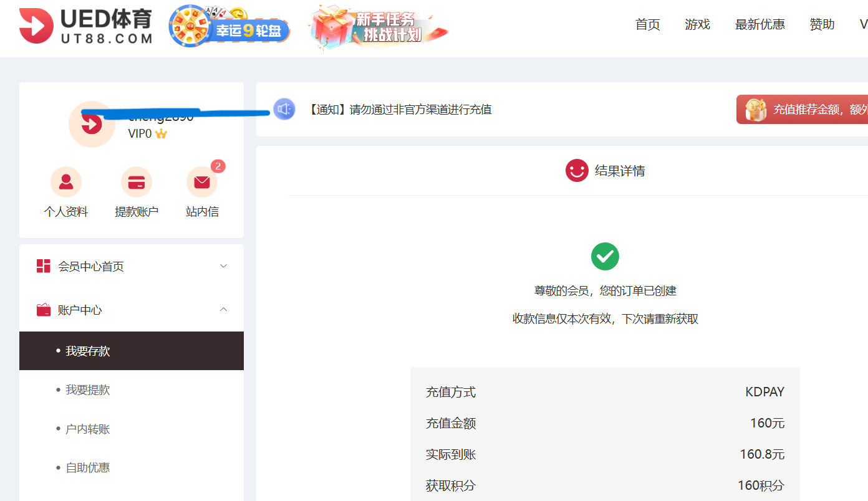The image size is (868, 501).
Task: Click the green success checkmark
Action: point(605,256)
